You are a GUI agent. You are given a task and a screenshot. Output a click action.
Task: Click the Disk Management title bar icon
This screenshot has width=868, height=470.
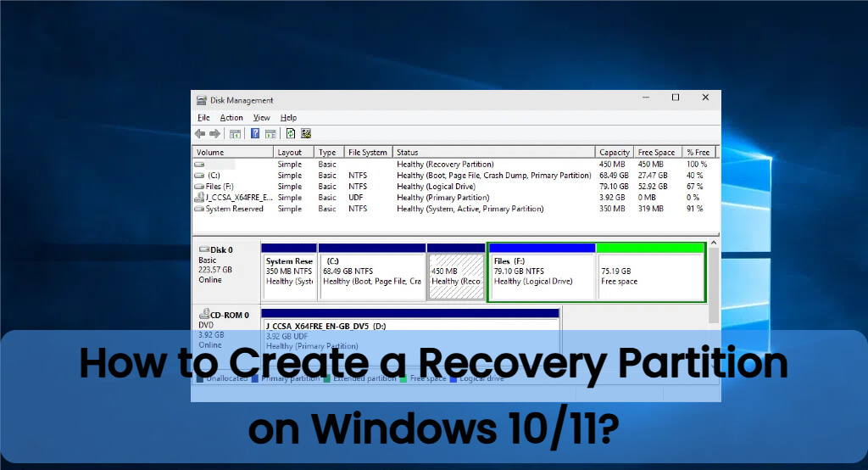pyautogui.click(x=202, y=100)
